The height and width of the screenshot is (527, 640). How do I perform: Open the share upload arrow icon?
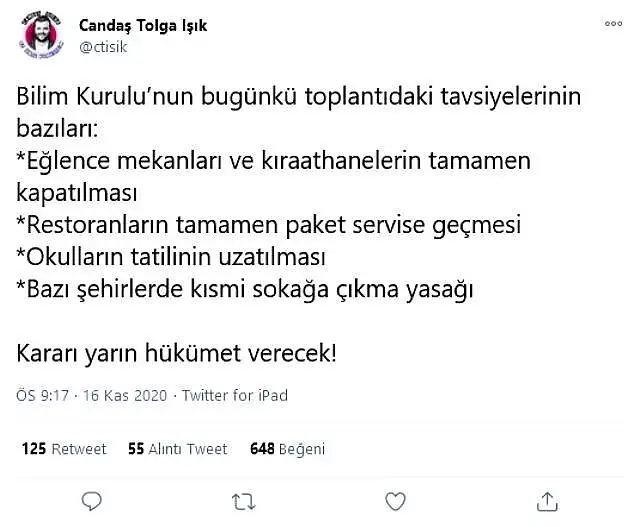coord(547,502)
